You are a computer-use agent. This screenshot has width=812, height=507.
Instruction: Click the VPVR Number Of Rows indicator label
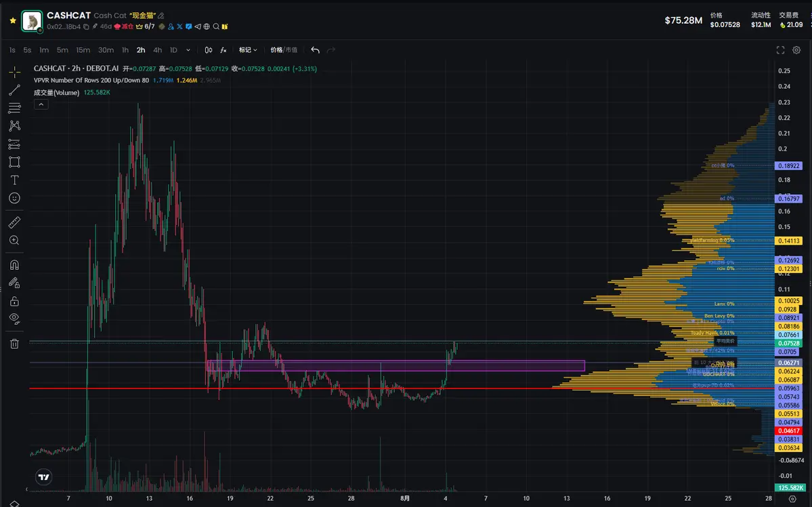pos(91,81)
